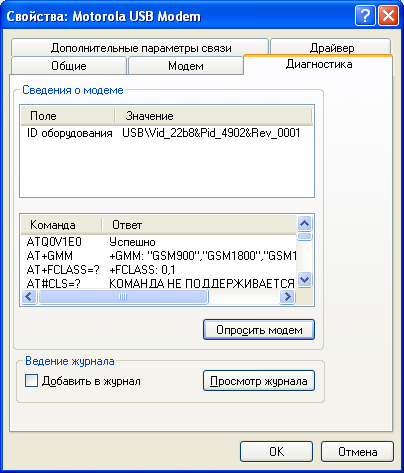Screen dimensions: 404x473
Task: Click the horizontal scroll right arrow
Action: click(x=287, y=296)
